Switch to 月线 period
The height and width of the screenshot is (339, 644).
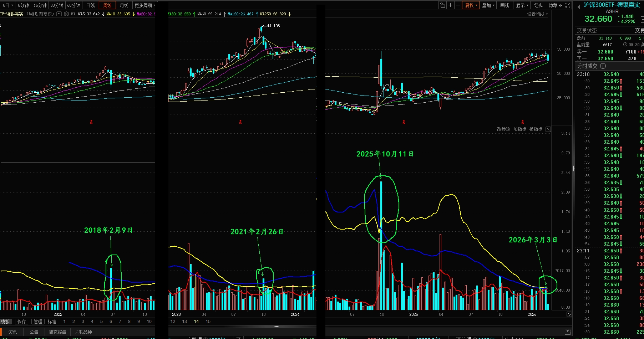click(x=124, y=5)
